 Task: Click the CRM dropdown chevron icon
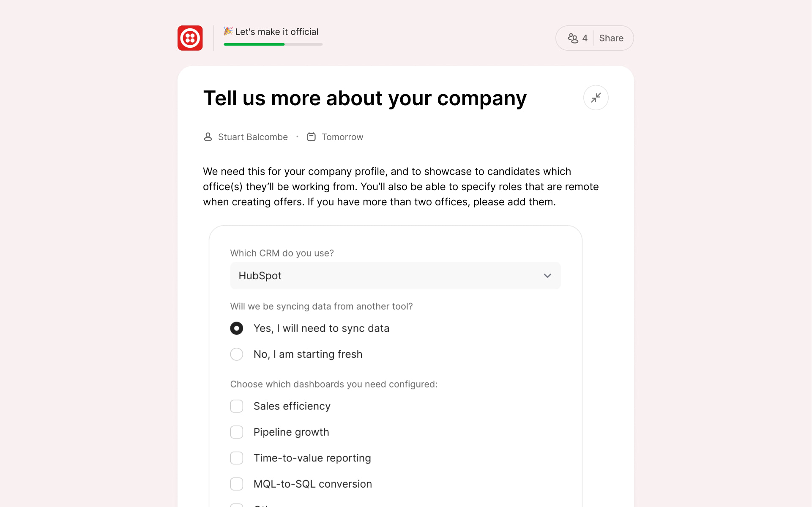click(547, 275)
